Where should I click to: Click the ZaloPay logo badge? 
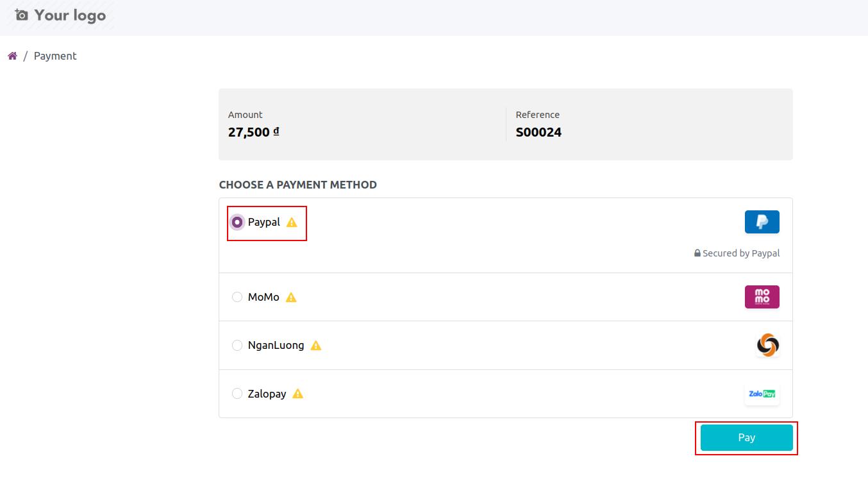(x=762, y=394)
